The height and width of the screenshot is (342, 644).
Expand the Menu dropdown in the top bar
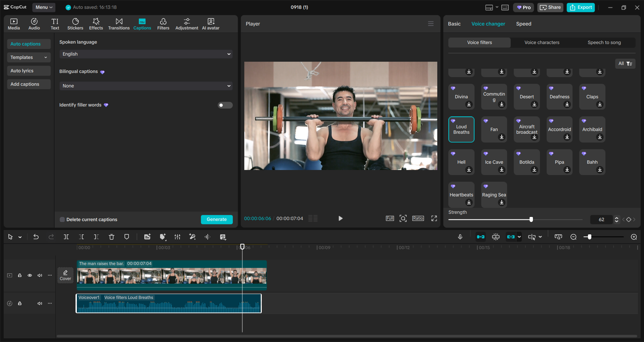(44, 7)
